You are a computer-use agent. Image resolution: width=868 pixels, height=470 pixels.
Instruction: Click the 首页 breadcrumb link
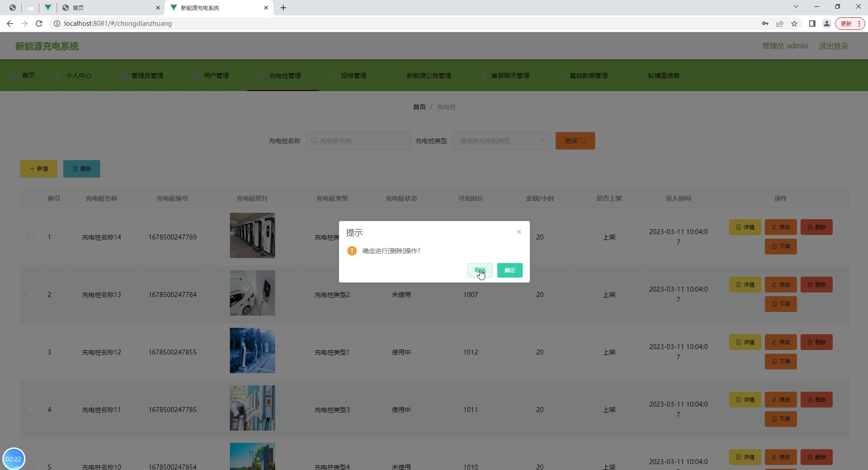419,107
